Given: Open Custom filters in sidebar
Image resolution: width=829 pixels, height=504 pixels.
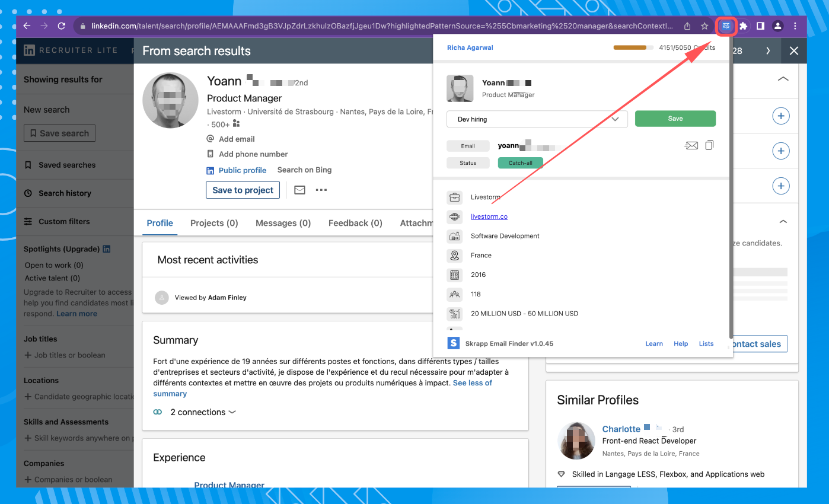Looking at the screenshot, I should coord(57,222).
